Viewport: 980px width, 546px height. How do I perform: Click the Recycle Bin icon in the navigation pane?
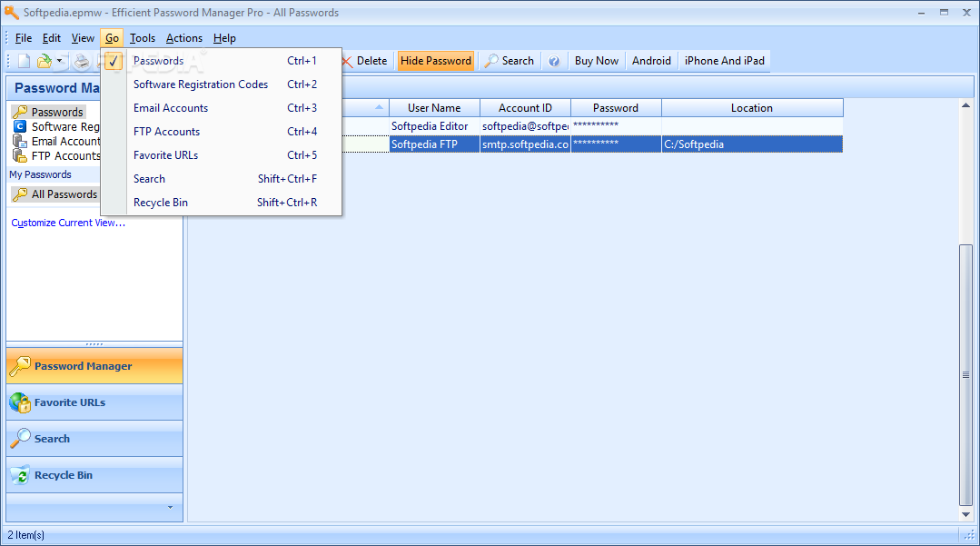coord(20,475)
